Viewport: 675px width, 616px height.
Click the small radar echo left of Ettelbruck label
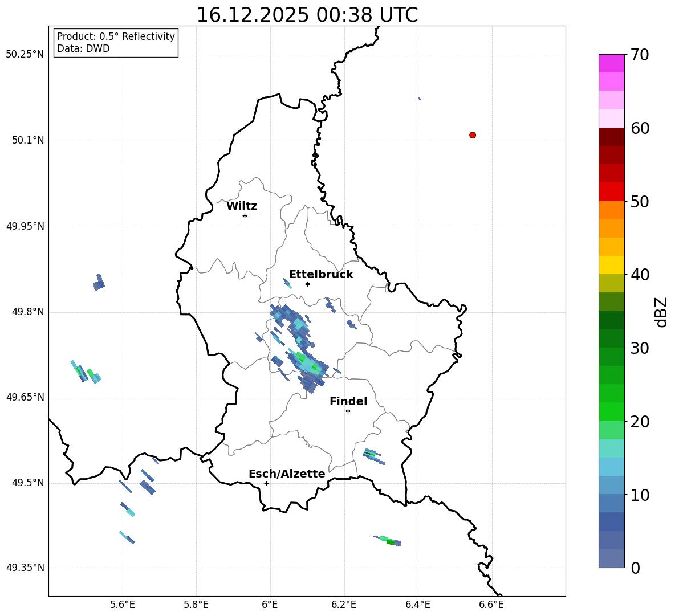287,283
